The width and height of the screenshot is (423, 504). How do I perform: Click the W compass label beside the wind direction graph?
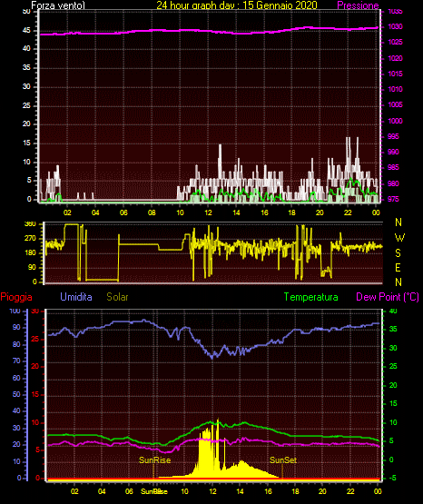tap(399, 238)
